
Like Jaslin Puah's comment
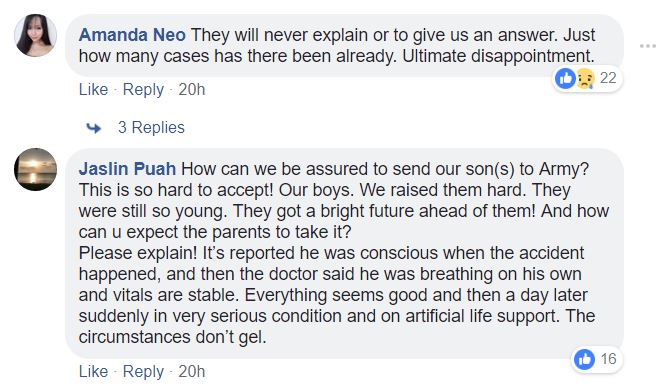point(93,372)
